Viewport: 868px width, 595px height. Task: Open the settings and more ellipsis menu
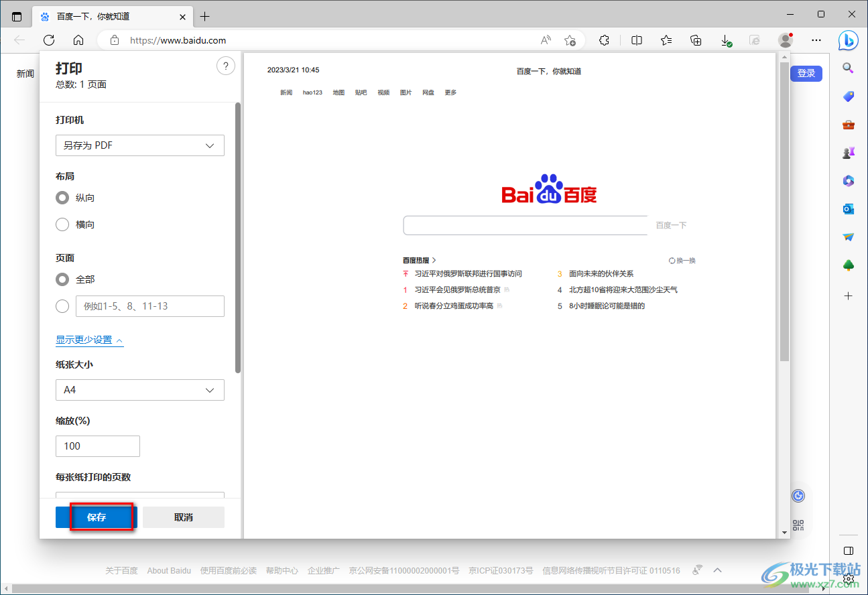816,40
